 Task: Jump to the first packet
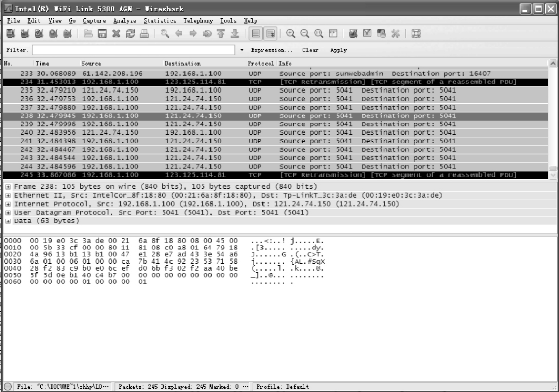(221, 33)
